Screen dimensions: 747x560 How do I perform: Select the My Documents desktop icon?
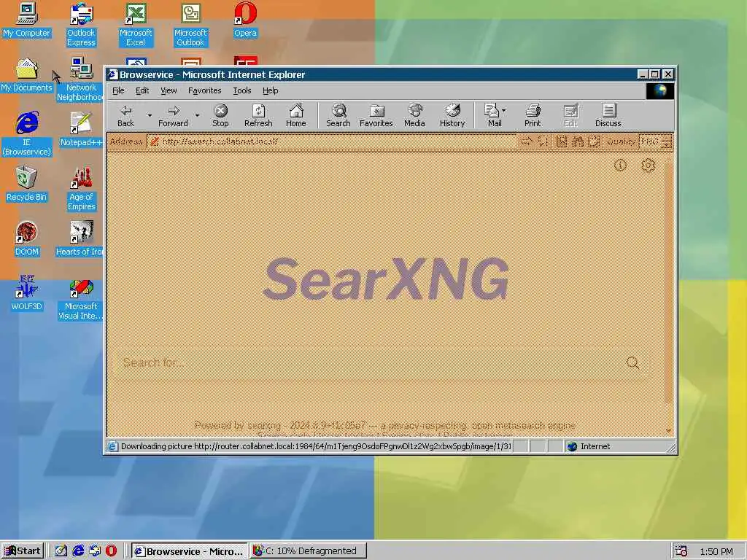[27, 75]
